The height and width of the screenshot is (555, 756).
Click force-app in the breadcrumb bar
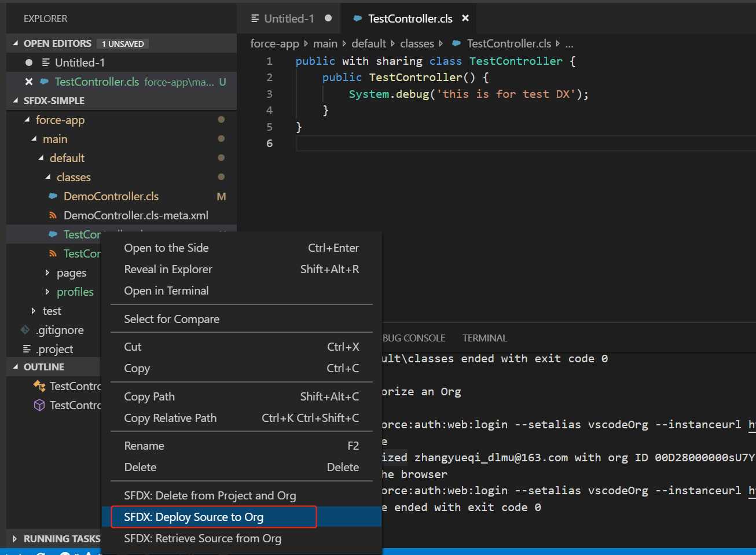[274, 43]
